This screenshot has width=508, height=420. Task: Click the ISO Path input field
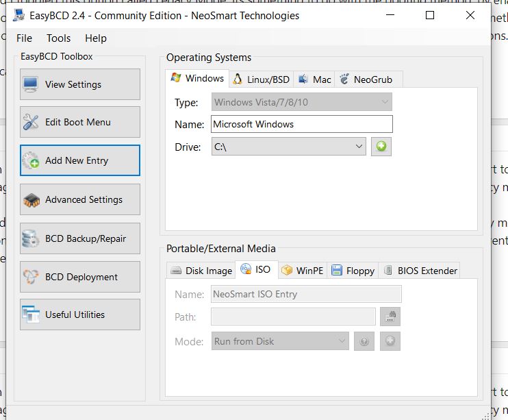[x=293, y=317]
